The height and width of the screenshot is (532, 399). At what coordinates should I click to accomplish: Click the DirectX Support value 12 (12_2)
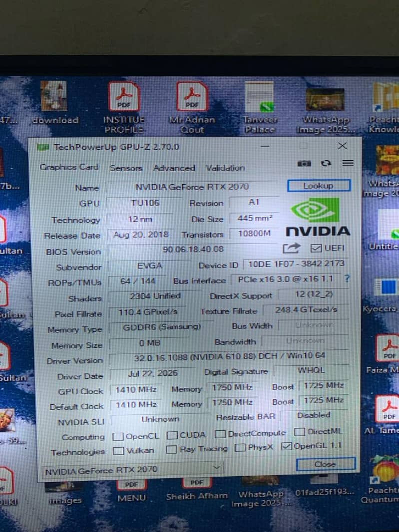[314, 294]
